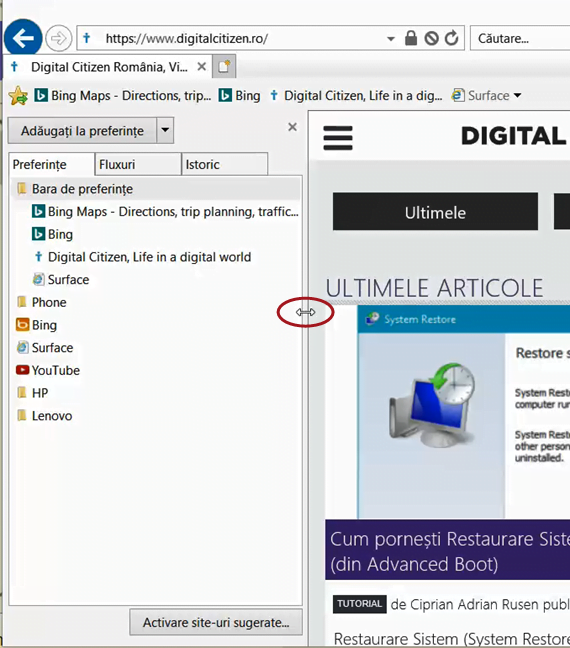Open the hamburger menu on the web page
The width and height of the screenshot is (570, 648).
pos(338,138)
